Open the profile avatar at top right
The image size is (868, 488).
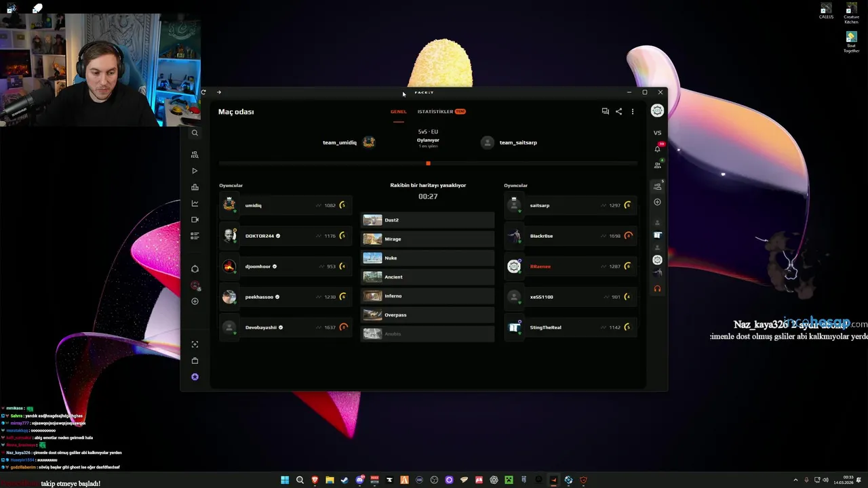click(x=657, y=110)
